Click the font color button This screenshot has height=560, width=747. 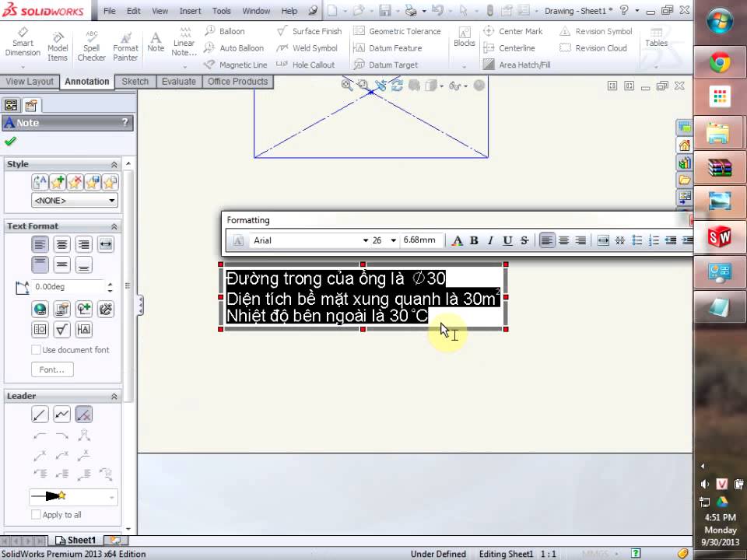458,241
